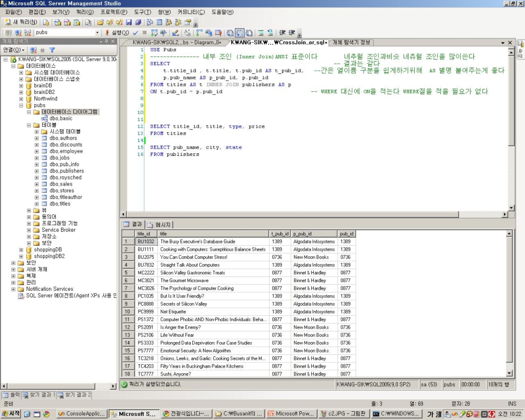Click the results grid vertical scrollbar
This screenshot has height=420, width=525.
coord(509,304)
